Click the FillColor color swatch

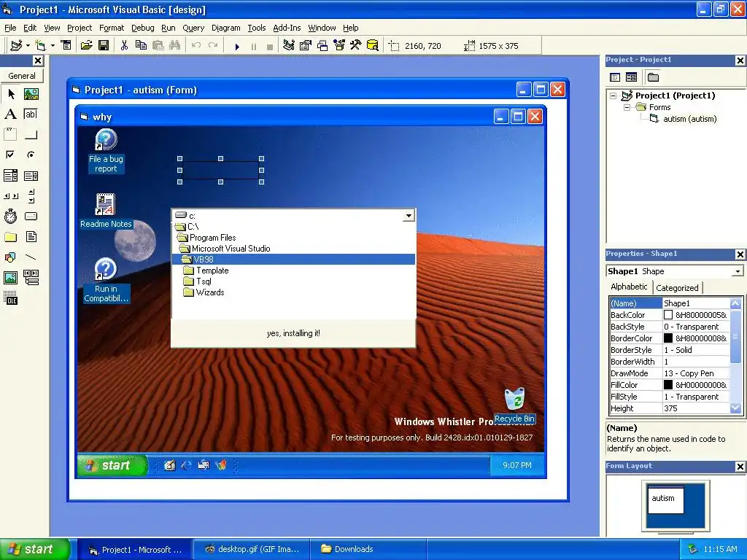point(668,385)
